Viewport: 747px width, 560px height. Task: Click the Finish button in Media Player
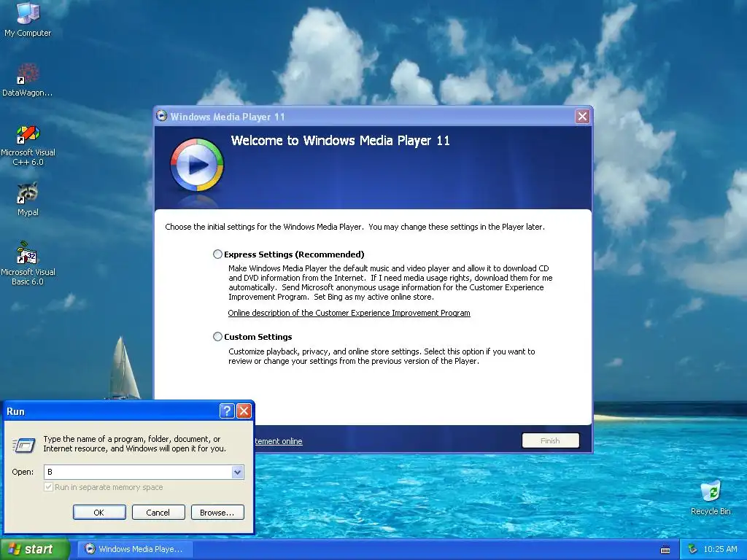point(550,440)
